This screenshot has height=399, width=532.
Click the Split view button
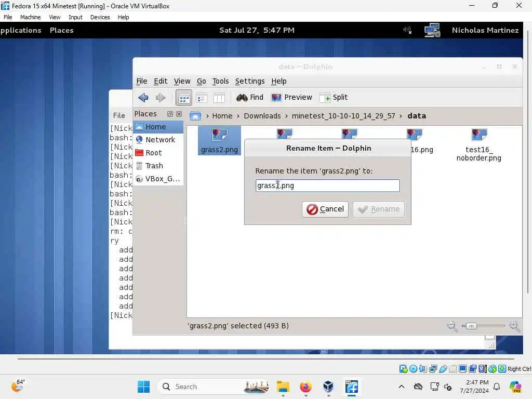click(334, 97)
